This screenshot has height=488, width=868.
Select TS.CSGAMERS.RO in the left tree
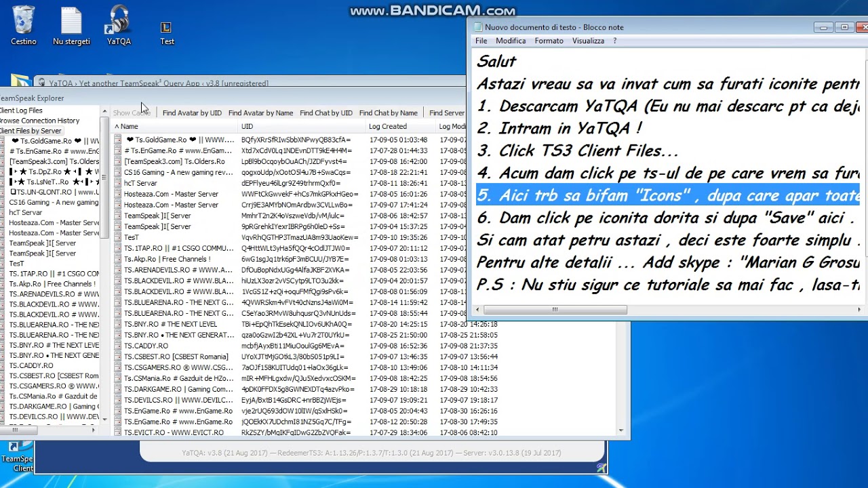54,386
